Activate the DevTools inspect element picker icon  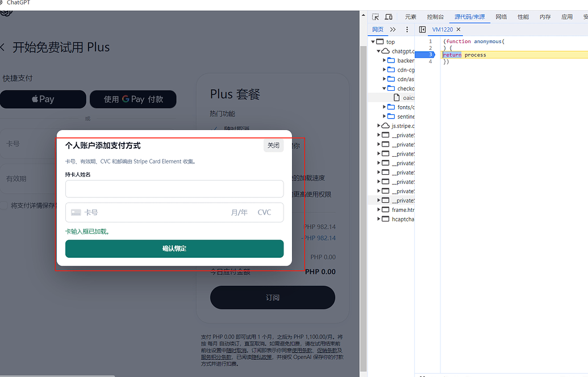375,17
